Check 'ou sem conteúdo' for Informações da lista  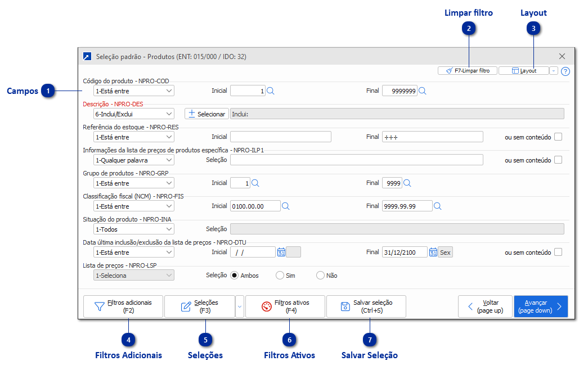click(558, 160)
